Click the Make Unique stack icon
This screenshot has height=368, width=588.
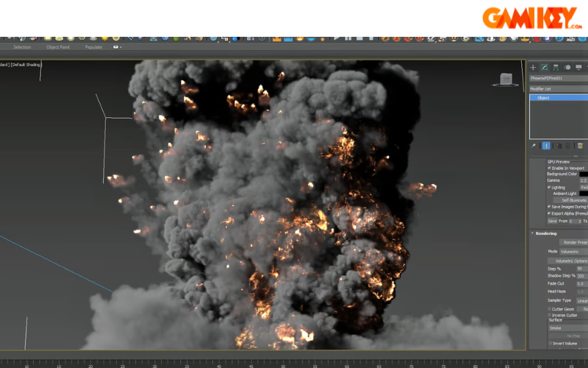tap(559, 146)
